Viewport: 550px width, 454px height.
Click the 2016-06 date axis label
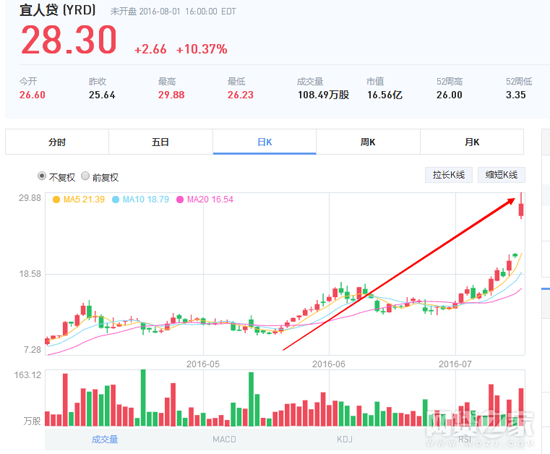[x=329, y=364]
